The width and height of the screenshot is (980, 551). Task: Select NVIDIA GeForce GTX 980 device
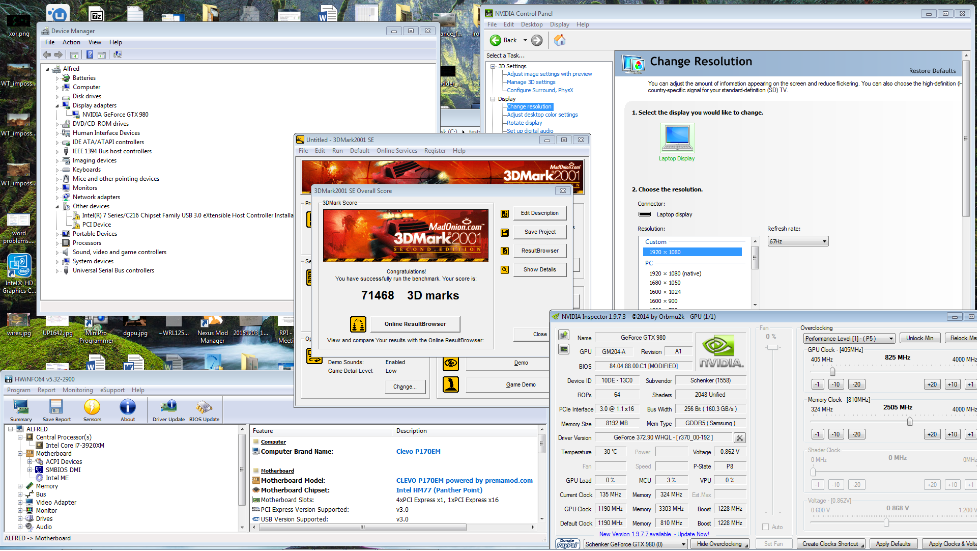click(116, 115)
